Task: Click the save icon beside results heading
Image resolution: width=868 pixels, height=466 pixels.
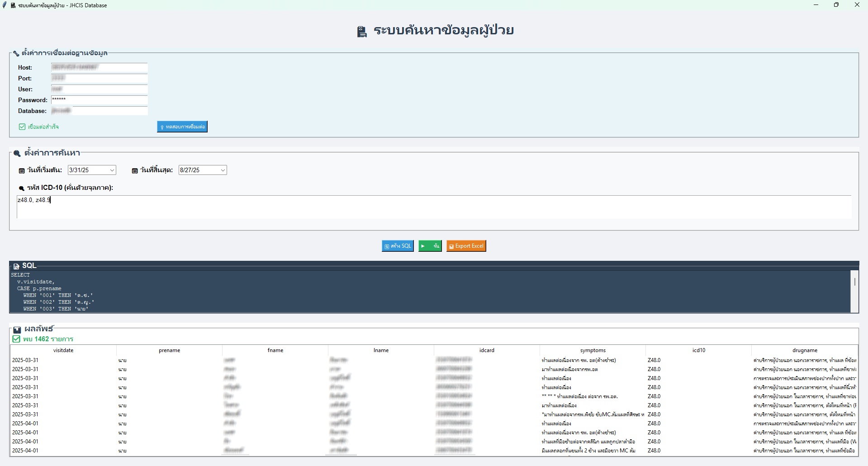Action: [17, 329]
